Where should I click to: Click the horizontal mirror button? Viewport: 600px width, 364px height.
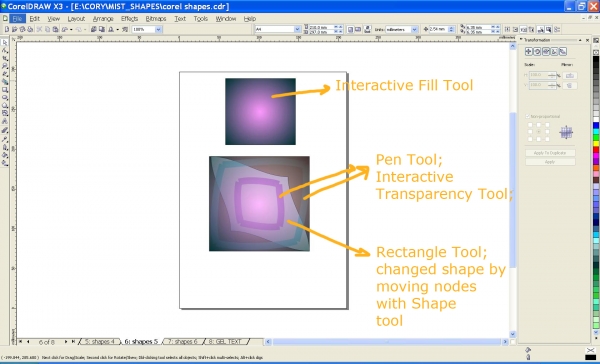coord(569,75)
